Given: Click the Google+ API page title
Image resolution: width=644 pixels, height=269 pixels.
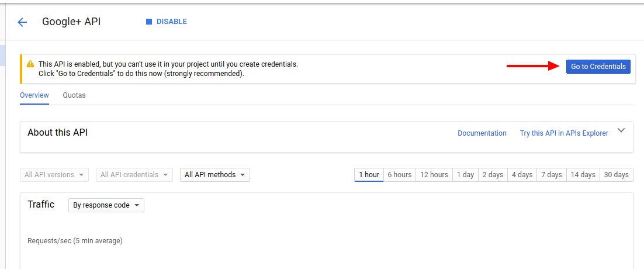Looking at the screenshot, I should coord(71,22).
